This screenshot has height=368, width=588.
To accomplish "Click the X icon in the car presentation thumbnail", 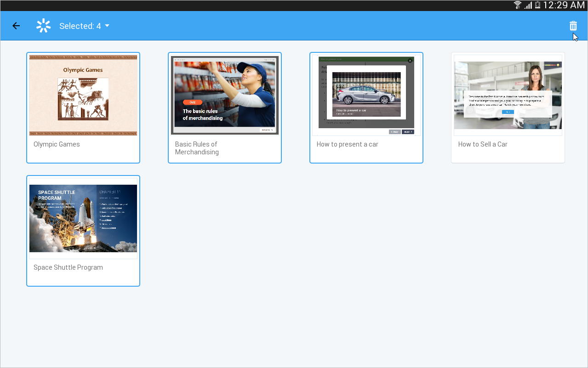I will 410,60.
